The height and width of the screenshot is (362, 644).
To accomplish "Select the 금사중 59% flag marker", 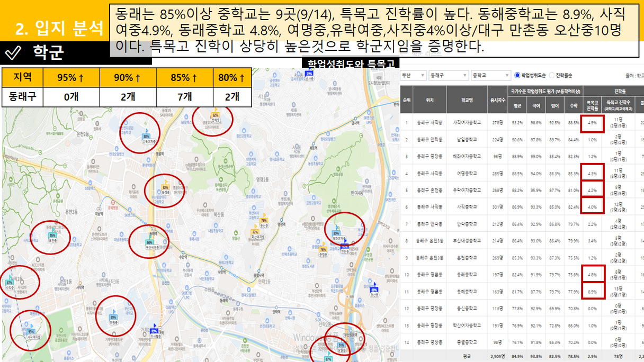I will (309, 74).
